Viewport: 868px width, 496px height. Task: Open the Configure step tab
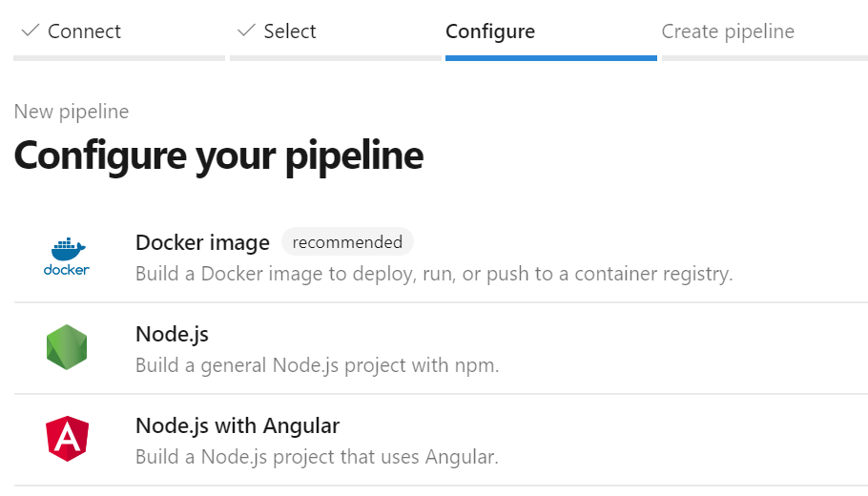(490, 31)
